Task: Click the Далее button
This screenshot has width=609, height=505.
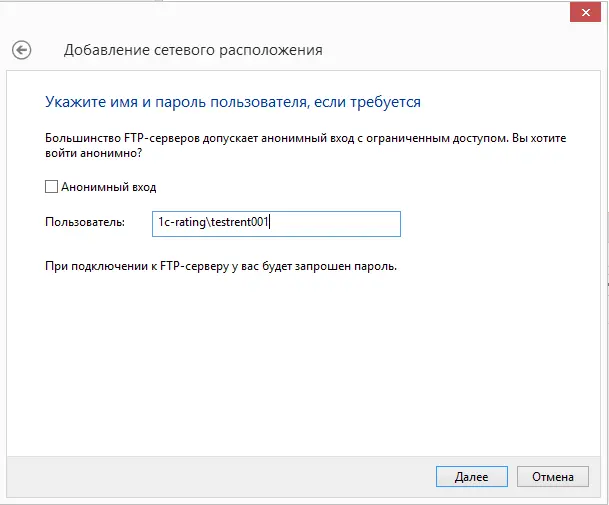Action: (472, 476)
